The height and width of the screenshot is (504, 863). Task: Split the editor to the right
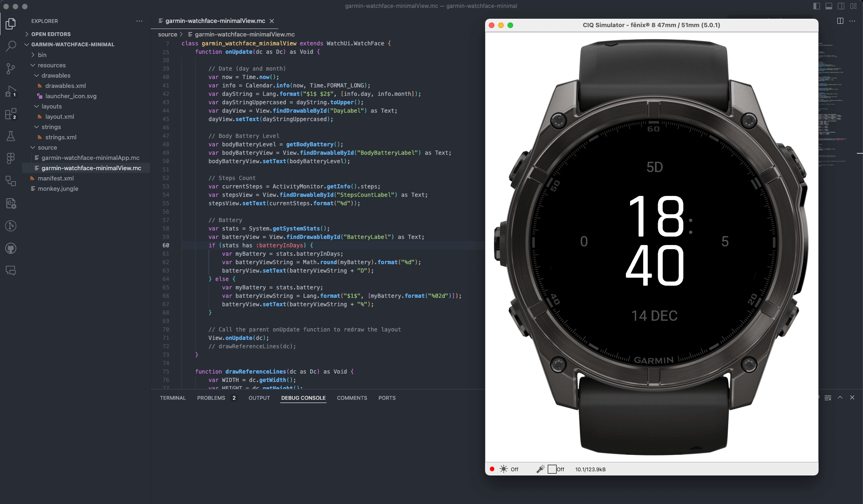(x=840, y=21)
